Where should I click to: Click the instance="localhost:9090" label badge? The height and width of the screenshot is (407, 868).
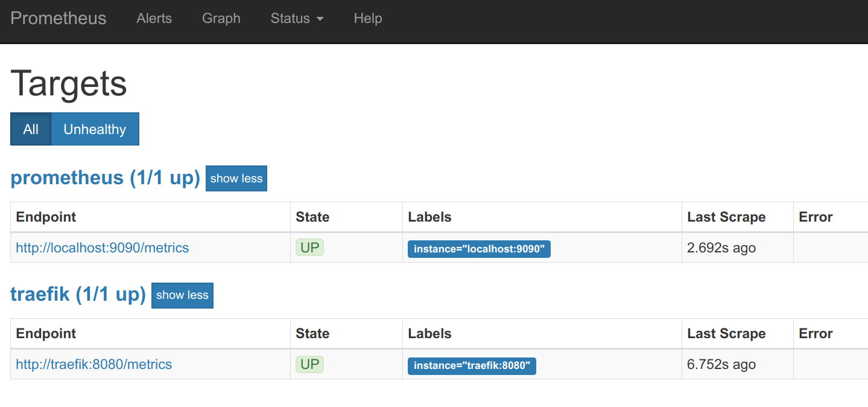coord(478,249)
